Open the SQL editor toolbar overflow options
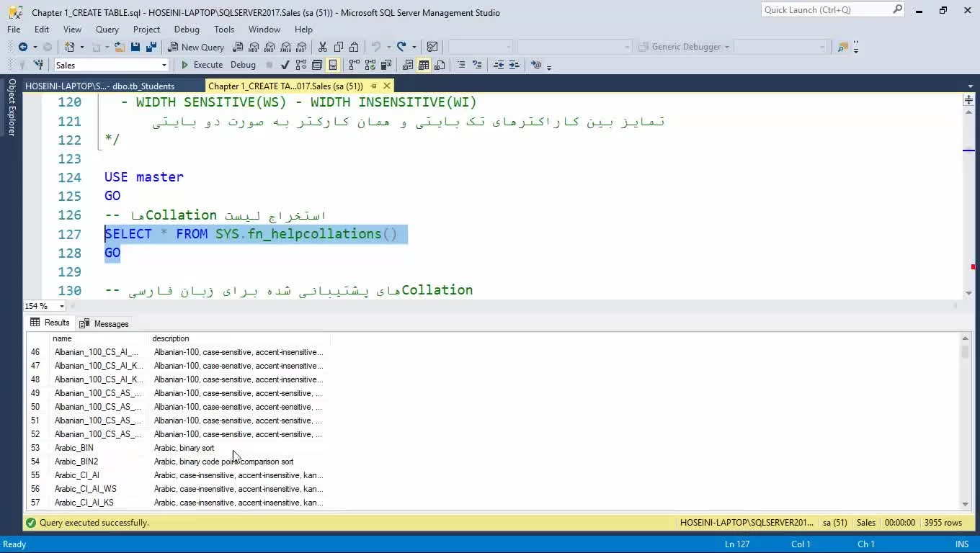980x553 pixels. (x=549, y=66)
